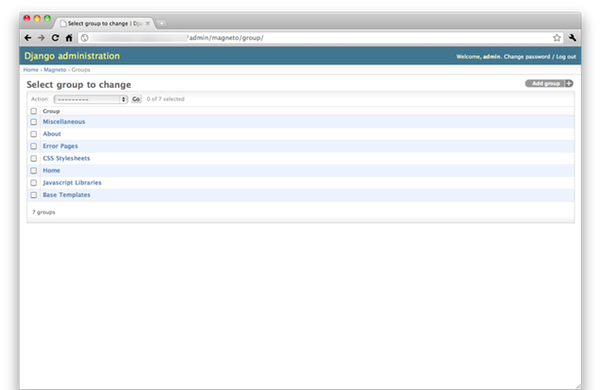Sort by the Group column header
This screenshot has width=600, height=390.
point(51,111)
